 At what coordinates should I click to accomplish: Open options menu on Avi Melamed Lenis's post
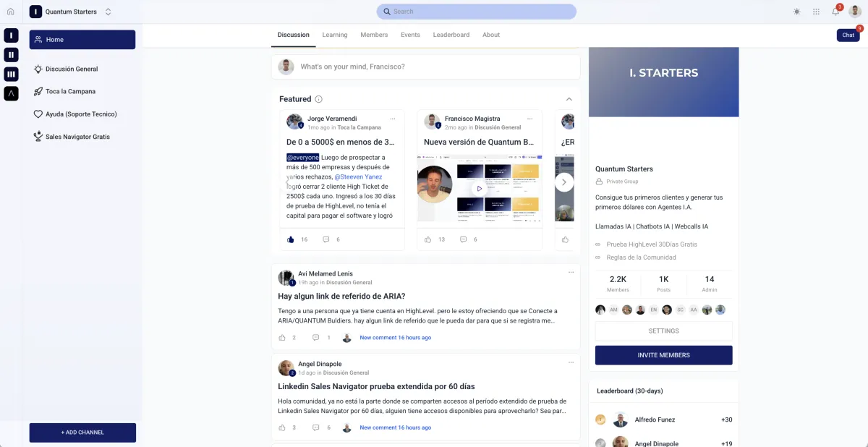571,273
